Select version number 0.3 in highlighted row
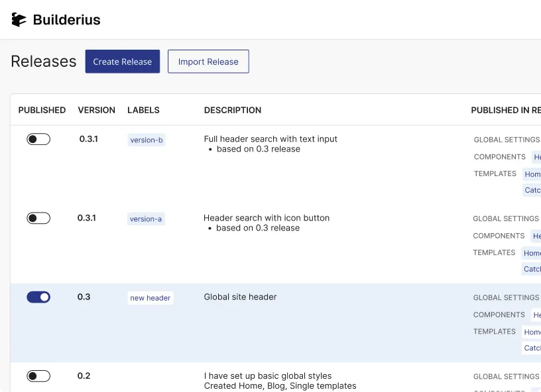The image size is (541, 392). coord(84,297)
